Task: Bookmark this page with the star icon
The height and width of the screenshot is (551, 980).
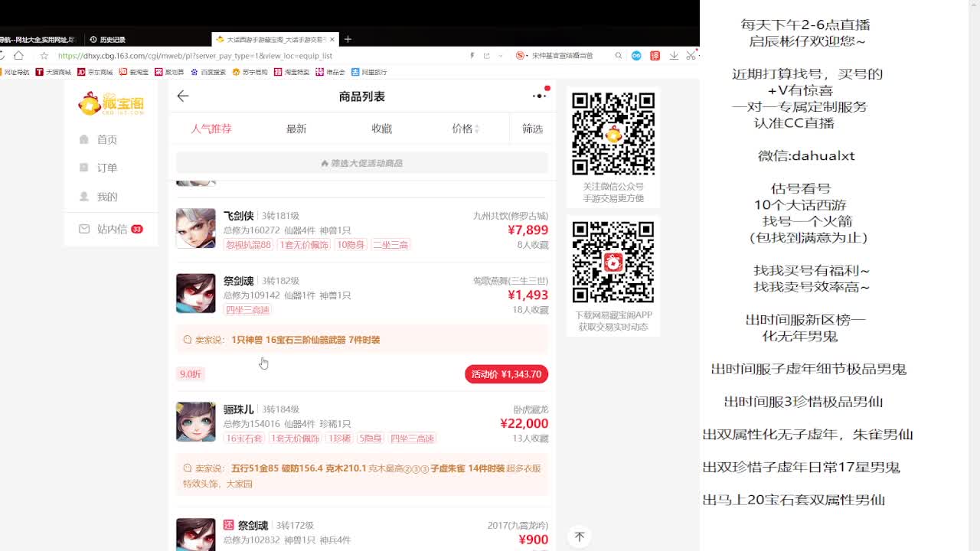Action: pos(44,55)
